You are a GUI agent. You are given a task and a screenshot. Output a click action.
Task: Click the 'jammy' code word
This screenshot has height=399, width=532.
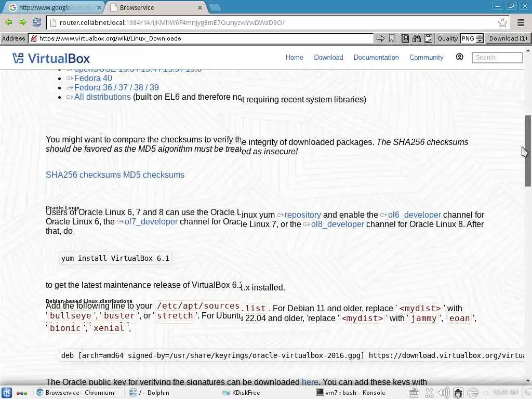(424, 318)
